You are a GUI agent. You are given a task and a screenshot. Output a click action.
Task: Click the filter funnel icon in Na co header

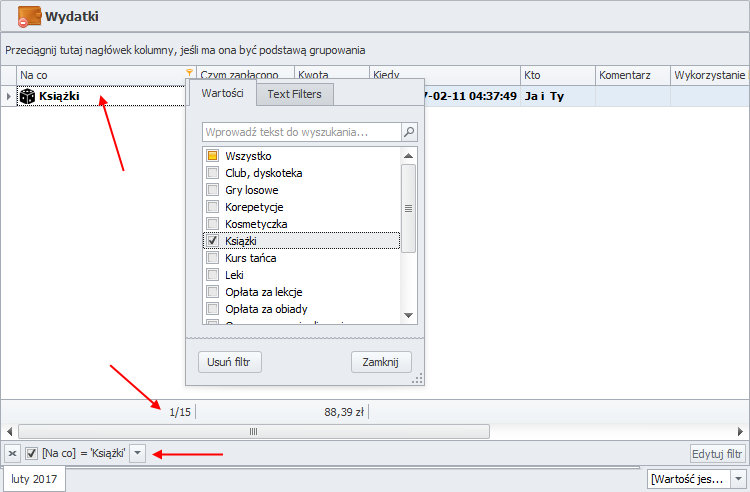point(189,74)
